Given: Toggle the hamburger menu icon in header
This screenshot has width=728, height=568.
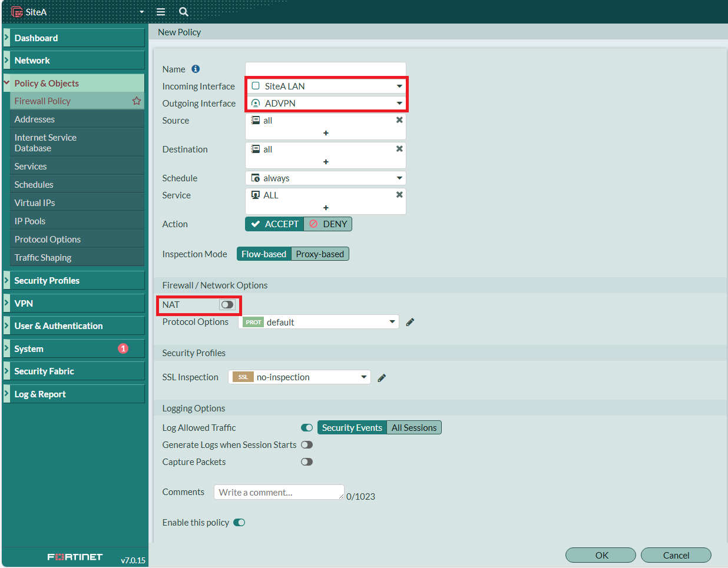Looking at the screenshot, I should [161, 12].
